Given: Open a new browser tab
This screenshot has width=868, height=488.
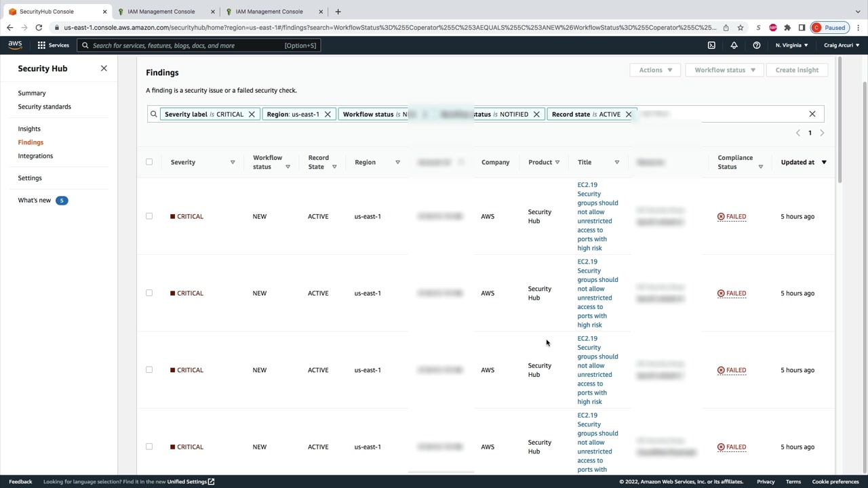Looking at the screenshot, I should pos(338,12).
